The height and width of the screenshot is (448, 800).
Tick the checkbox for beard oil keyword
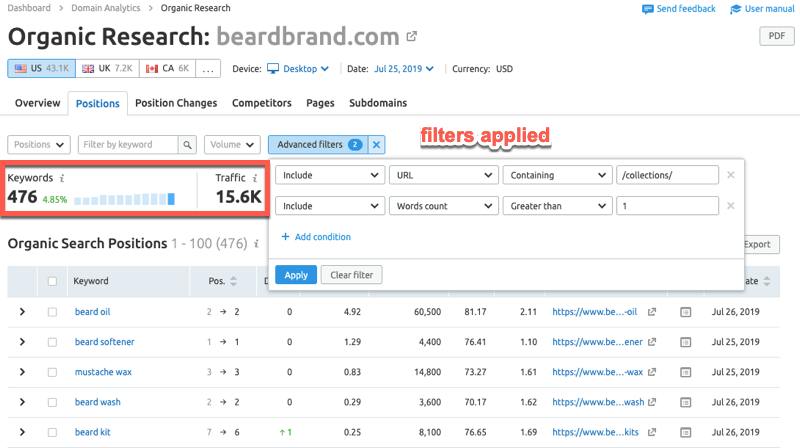tap(52, 312)
